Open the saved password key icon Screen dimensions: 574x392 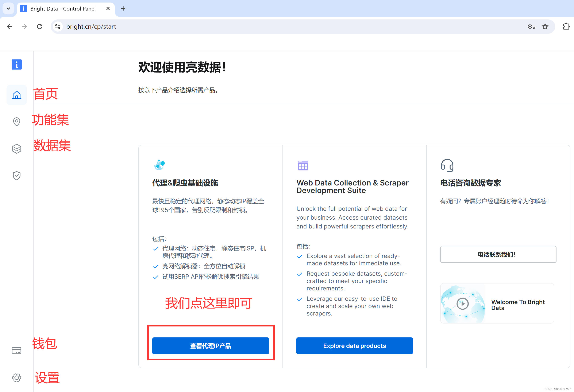pyautogui.click(x=531, y=27)
